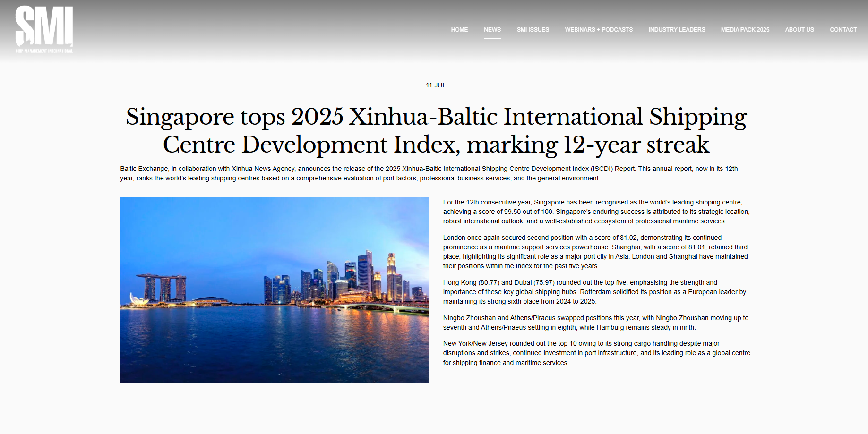Select Webinars + Podcasts in navigation
The height and width of the screenshot is (434, 868).
tap(598, 30)
